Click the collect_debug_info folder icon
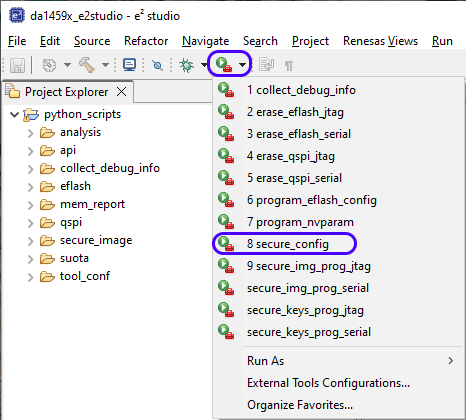 [47, 168]
